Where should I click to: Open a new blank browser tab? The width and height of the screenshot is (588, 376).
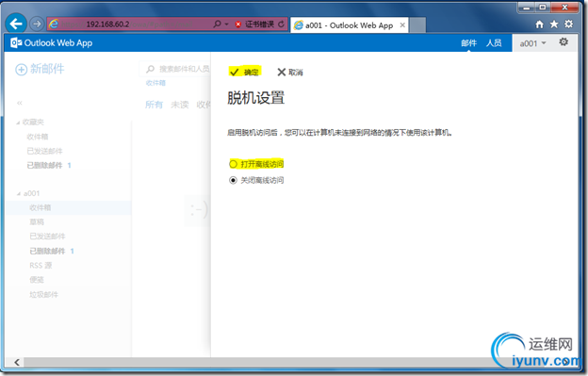pyautogui.click(x=417, y=25)
